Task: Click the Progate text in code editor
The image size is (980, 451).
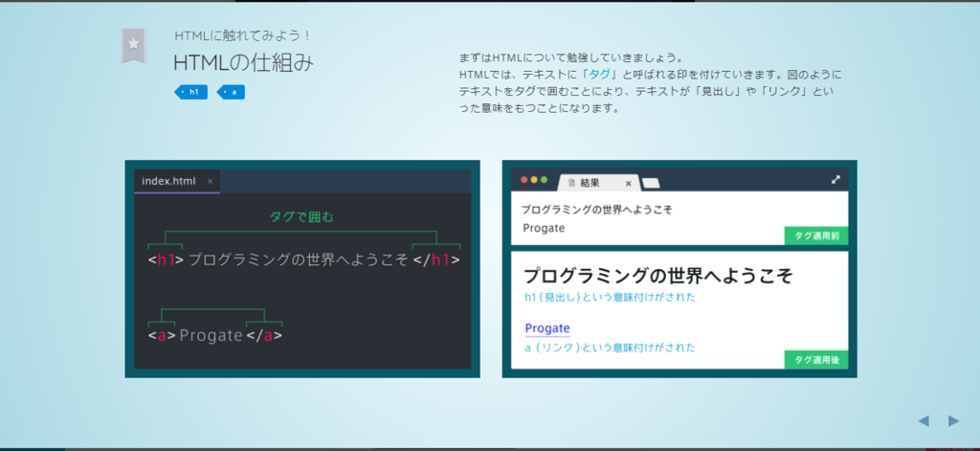Action: coord(211,336)
